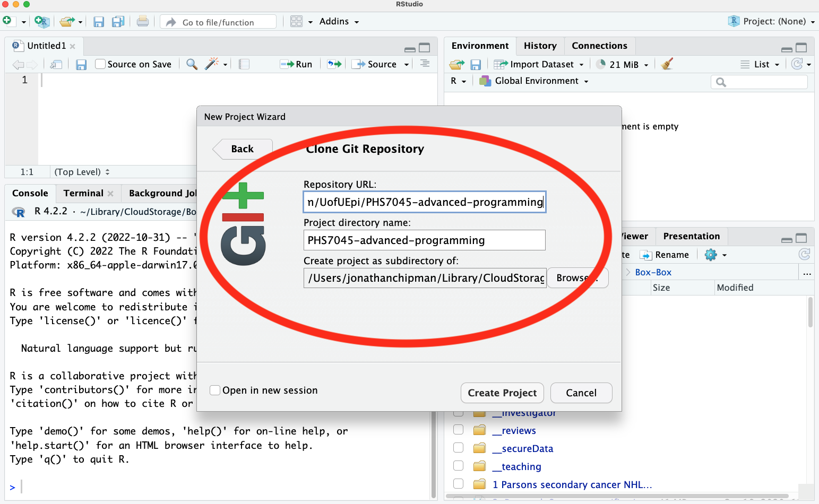Select the 1 Parsons secondary cancer folder checkbox

pos(459,484)
